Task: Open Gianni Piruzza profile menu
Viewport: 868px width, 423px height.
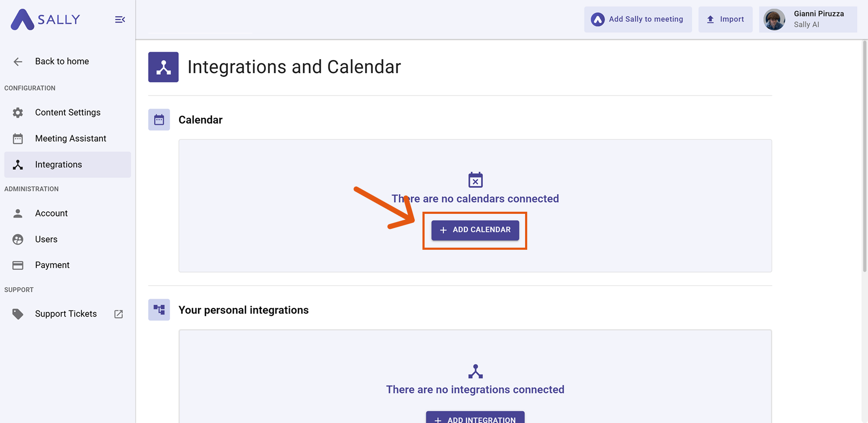Action: [x=818, y=19]
